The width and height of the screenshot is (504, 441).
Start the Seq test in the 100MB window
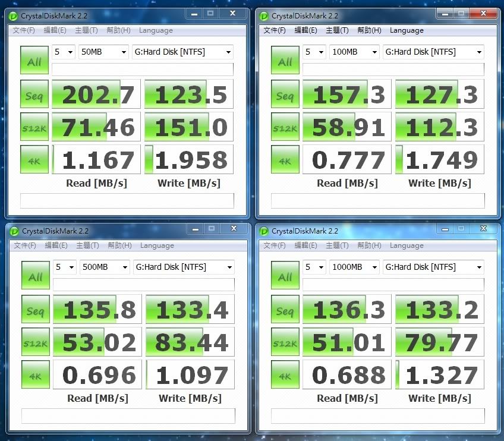click(285, 94)
